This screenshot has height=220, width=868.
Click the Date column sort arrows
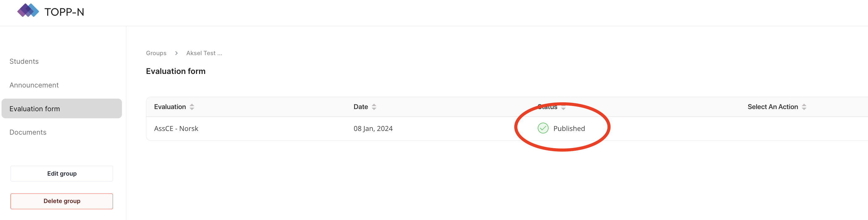(x=374, y=107)
